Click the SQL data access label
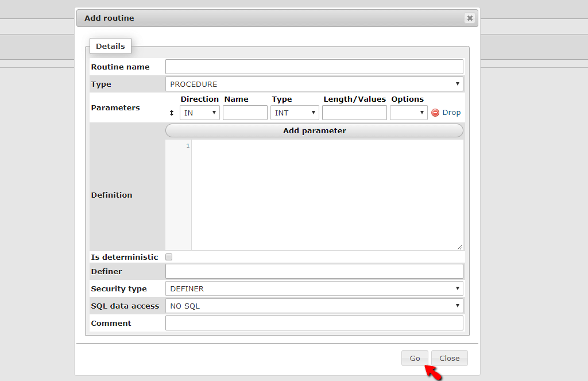 tap(125, 306)
